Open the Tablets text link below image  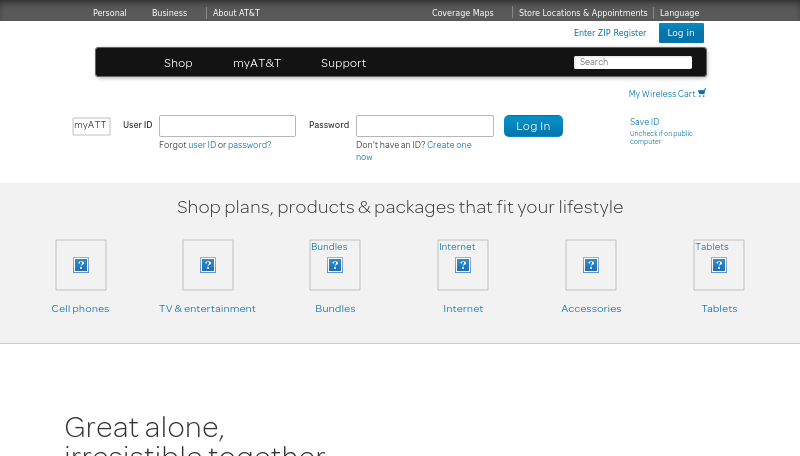[719, 309]
